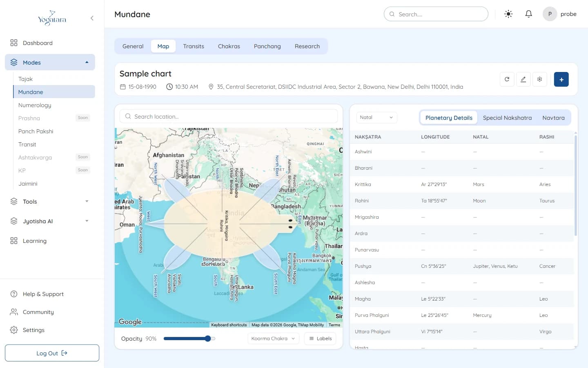Open the probe user avatar

(550, 14)
